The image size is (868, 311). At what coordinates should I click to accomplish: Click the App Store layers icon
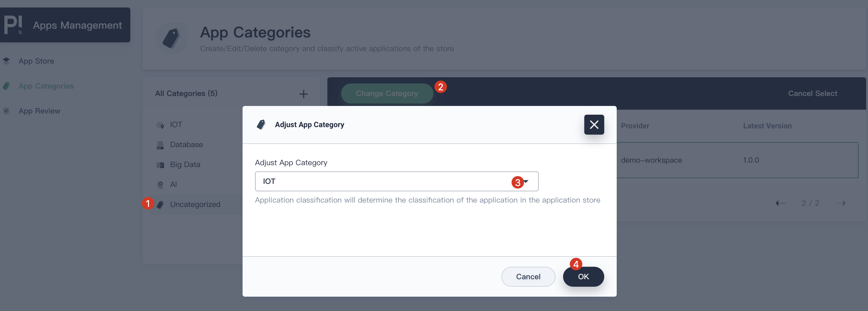[6, 61]
